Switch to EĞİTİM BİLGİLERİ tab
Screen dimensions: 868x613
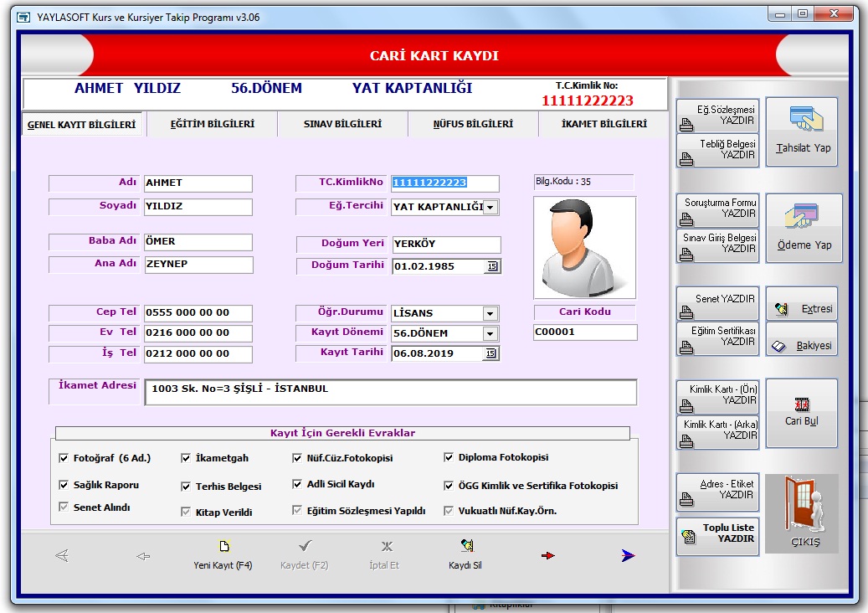click(213, 123)
